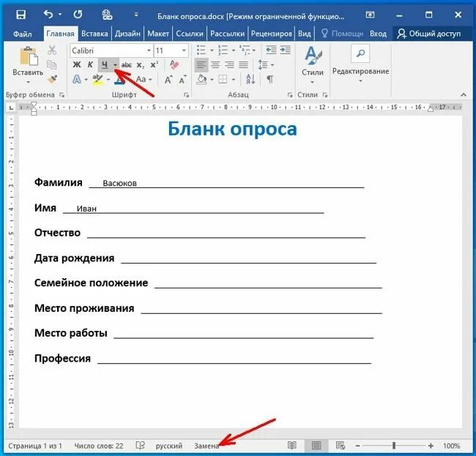
Task: Open Редактирование search tools
Action: coord(360,64)
